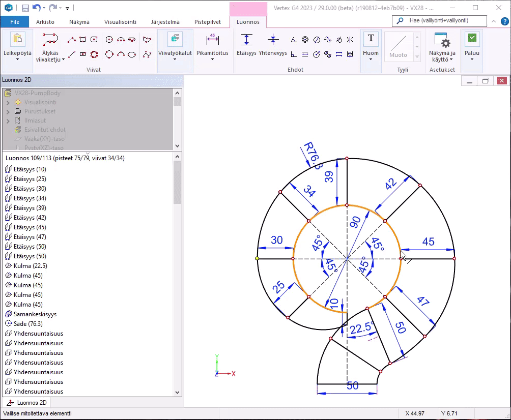Screen dimensions: 511x420
Task: Select the ellipse drawing tool
Action: [132, 54]
